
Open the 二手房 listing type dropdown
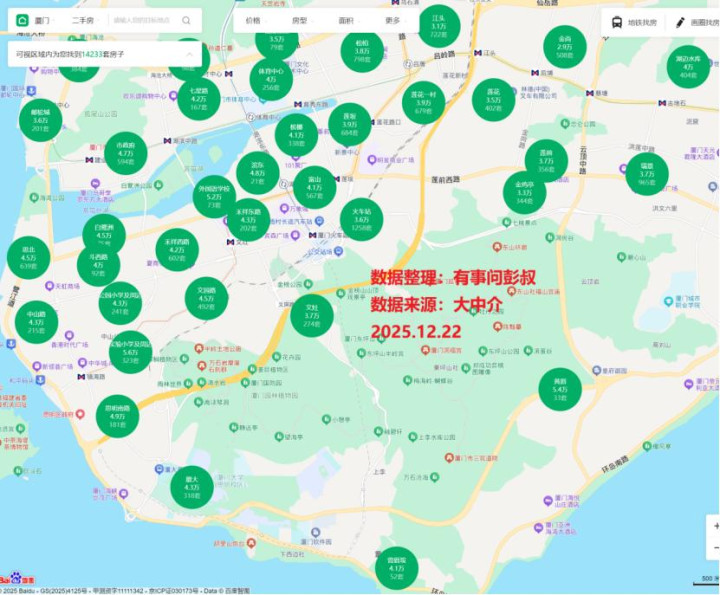tap(85, 21)
